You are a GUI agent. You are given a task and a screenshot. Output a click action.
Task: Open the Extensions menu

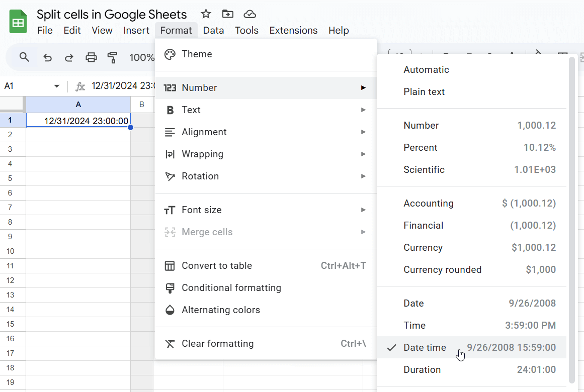coord(293,30)
